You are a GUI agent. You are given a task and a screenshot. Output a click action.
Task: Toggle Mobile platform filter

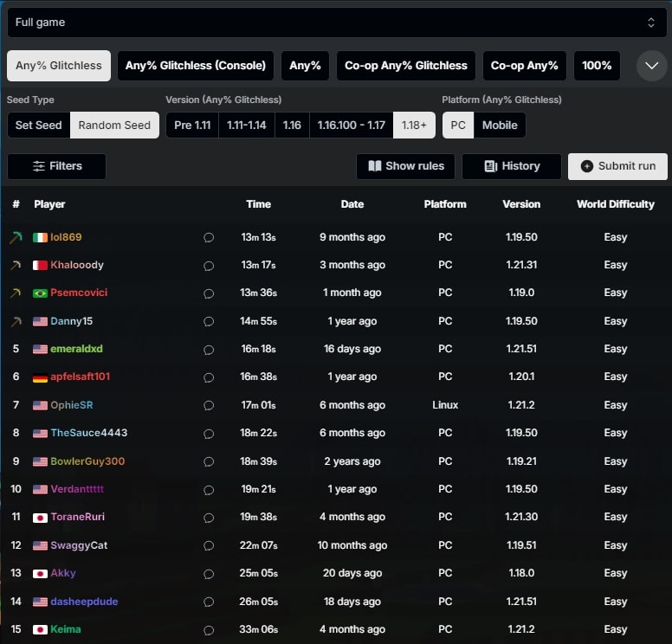click(x=500, y=125)
